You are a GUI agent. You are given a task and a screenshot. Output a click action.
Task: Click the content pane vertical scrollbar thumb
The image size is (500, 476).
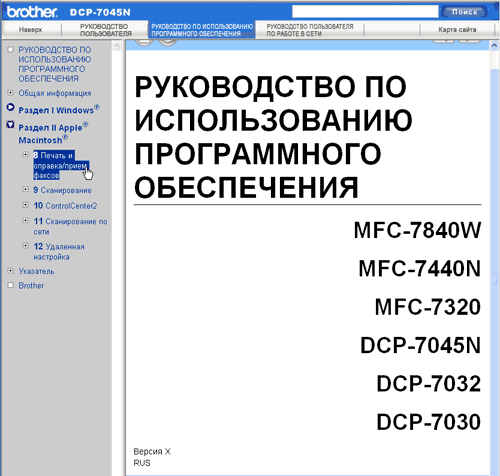tap(494, 272)
